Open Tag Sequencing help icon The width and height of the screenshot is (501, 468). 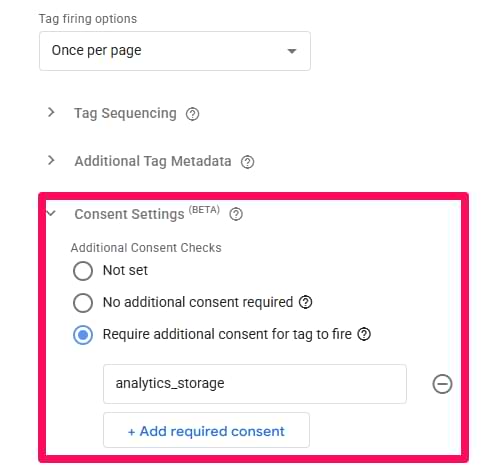[192, 114]
